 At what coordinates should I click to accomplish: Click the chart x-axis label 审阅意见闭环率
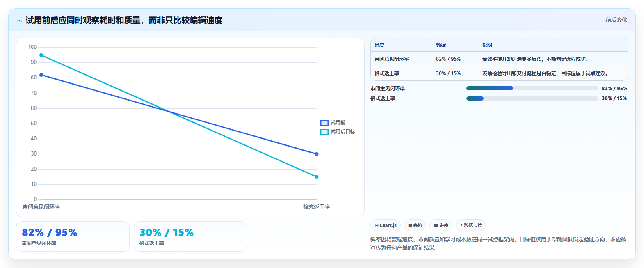coord(41,207)
